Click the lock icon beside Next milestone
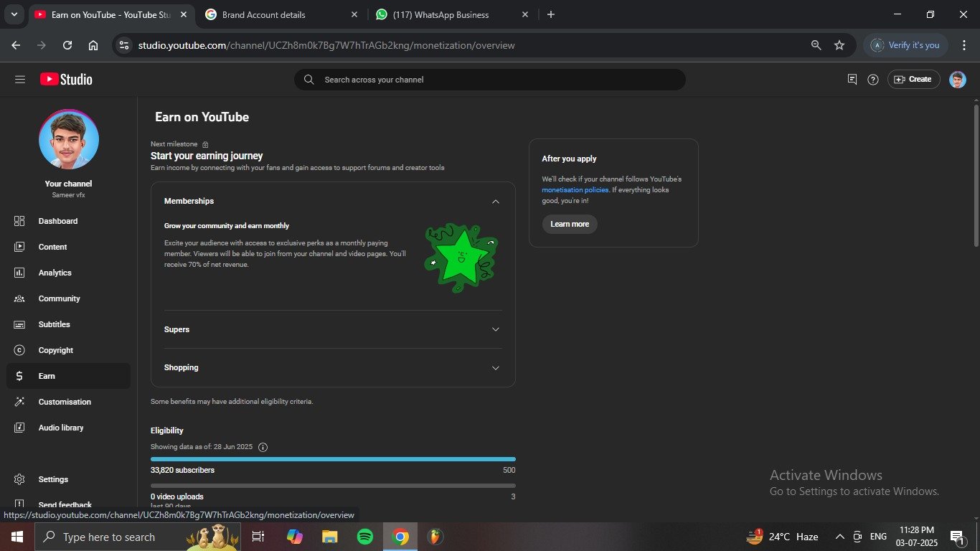This screenshot has width=980, height=551. (x=205, y=144)
